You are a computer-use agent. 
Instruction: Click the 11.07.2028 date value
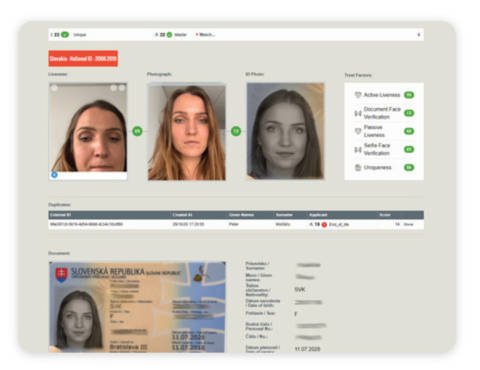tap(307, 349)
